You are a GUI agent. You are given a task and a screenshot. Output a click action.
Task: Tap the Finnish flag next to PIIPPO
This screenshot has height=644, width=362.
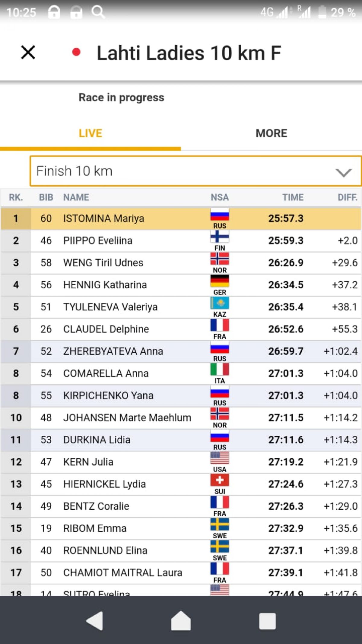tap(220, 237)
